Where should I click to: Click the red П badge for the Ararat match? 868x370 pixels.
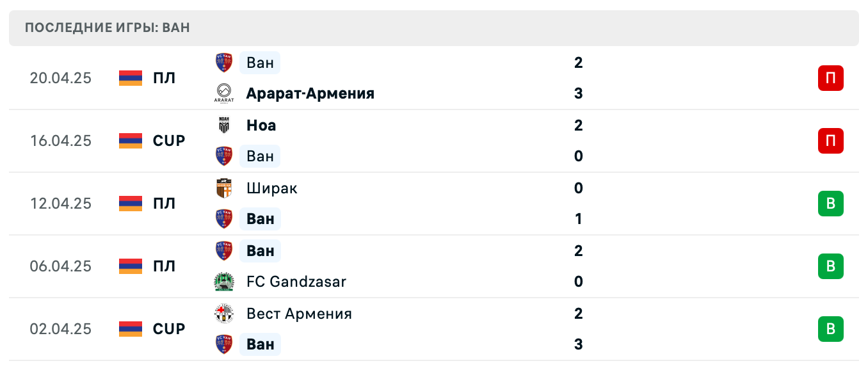tap(830, 78)
